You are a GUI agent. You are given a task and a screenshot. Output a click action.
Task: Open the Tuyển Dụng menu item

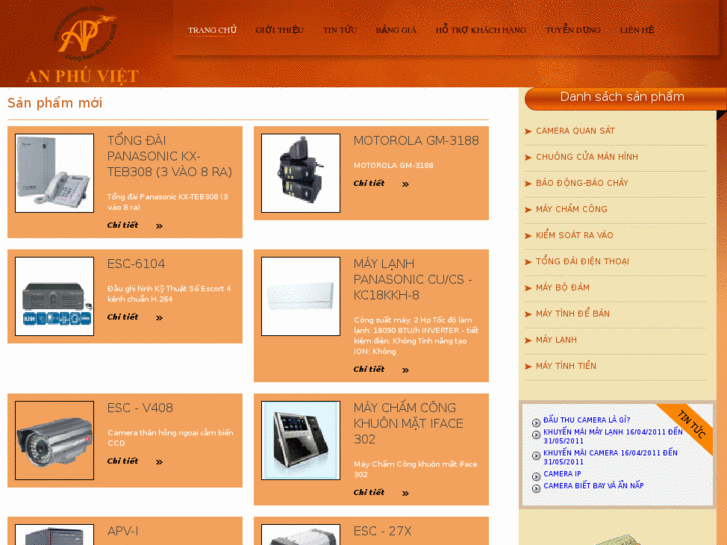[x=573, y=30]
